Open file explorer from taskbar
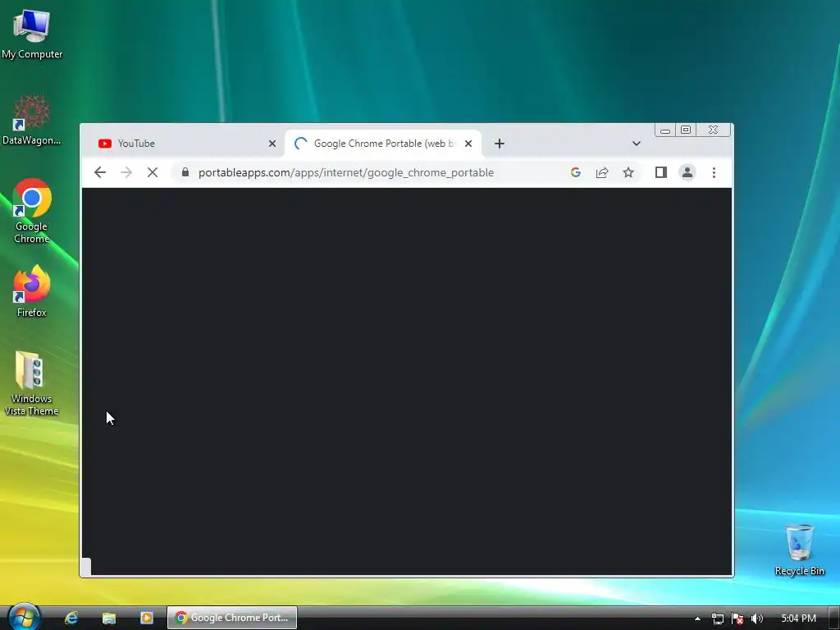 (x=109, y=619)
